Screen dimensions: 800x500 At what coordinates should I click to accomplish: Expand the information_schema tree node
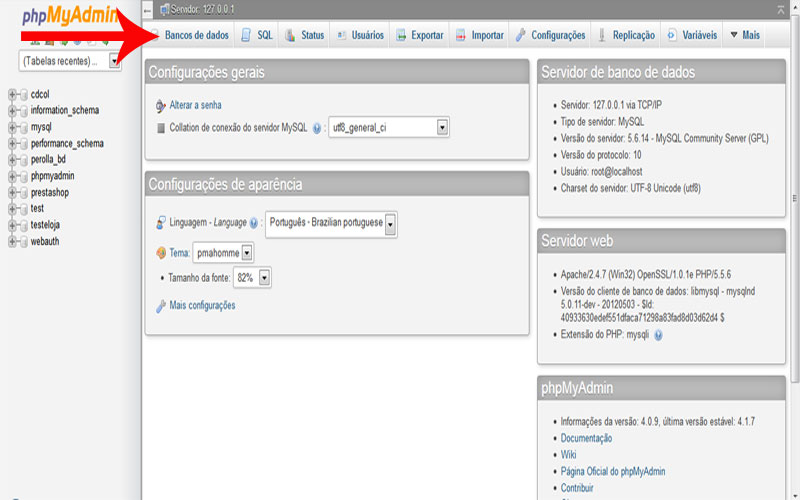pyautogui.click(x=12, y=111)
